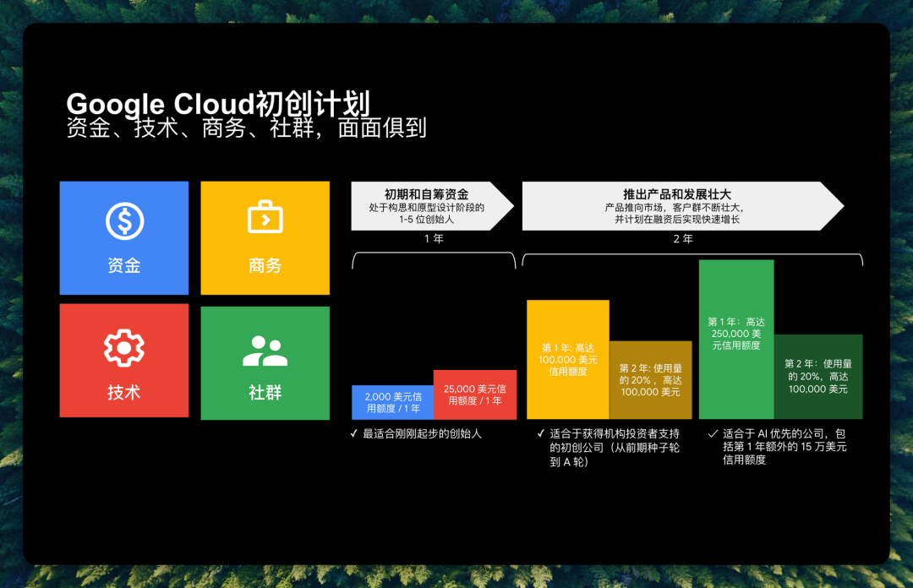Click dark yellow bar 第 2 年 使用量的 20%
This screenshot has width=913, height=588.
tap(650, 380)
